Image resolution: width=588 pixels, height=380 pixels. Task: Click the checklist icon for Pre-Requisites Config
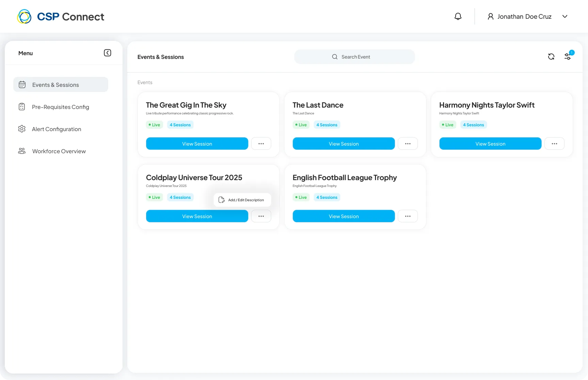click(22, 107)
